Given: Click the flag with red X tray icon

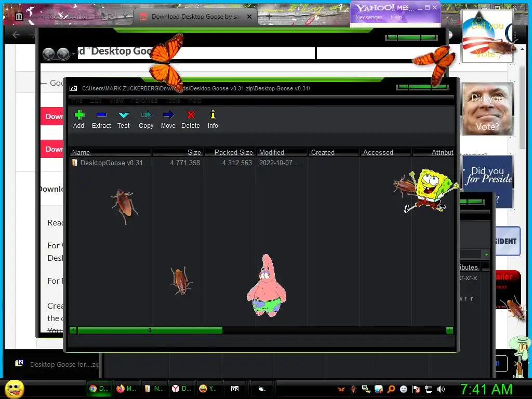Looking at the screenshot, I should point(416,389).
